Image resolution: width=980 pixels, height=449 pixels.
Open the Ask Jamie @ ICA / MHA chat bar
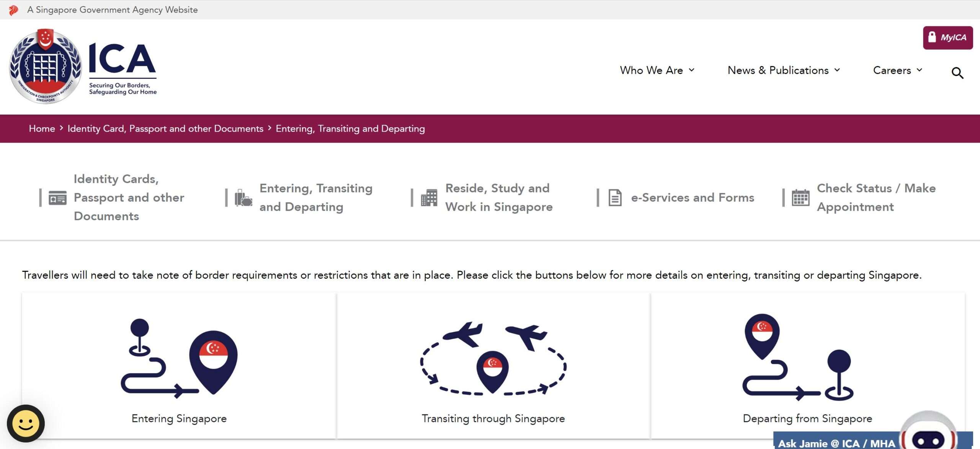point(836,443)
